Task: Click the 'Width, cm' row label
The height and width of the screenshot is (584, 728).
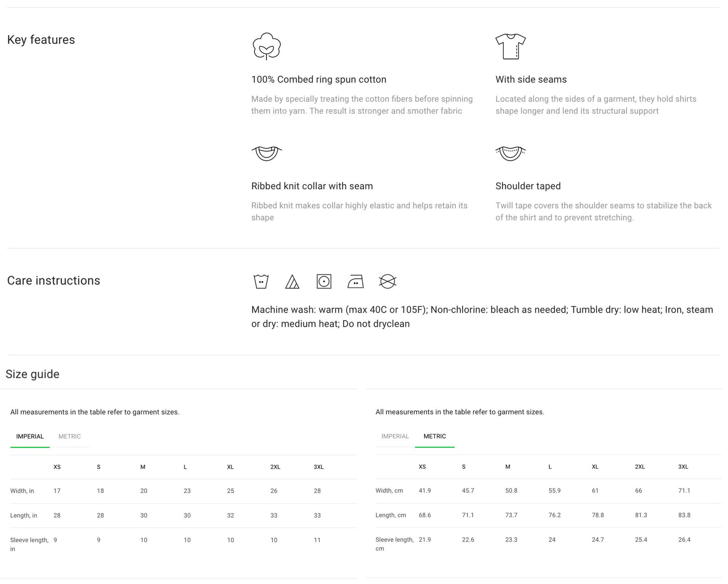Action: coord(389,491)
